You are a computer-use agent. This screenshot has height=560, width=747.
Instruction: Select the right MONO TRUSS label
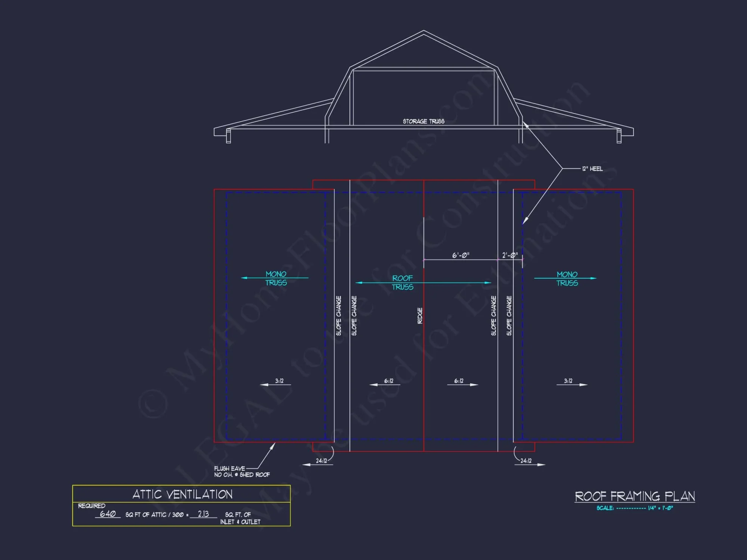(567, 279)
